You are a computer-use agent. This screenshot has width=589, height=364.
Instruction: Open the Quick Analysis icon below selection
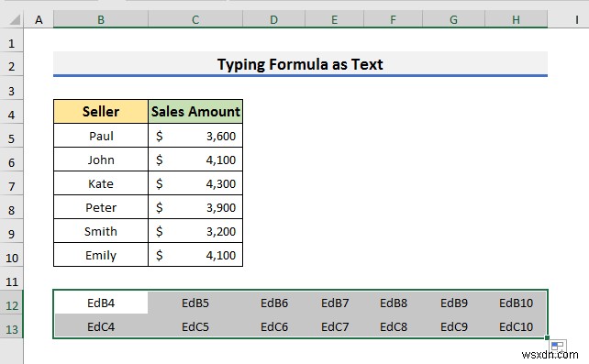tap(558, 347)
